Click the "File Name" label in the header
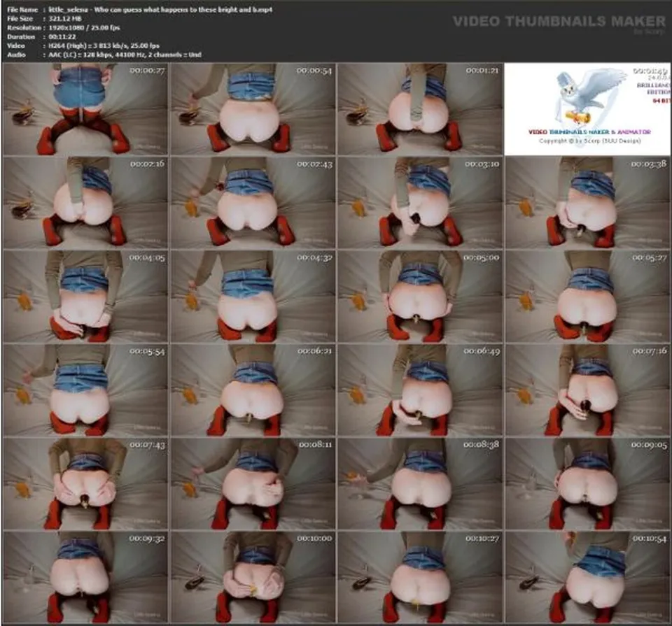This screenshot has height=626, width=672. point(22,9)
